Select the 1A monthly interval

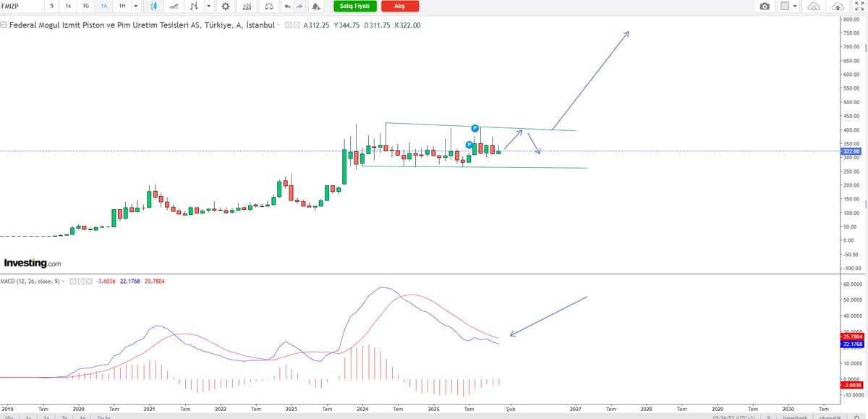(104, 6)
